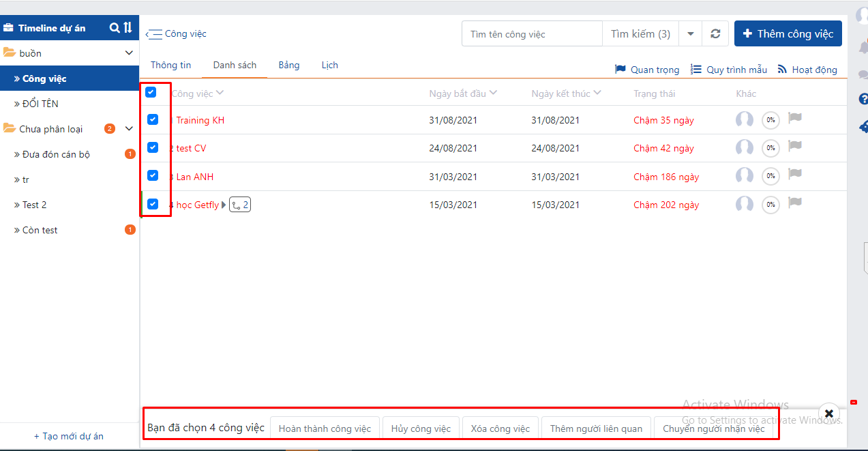
Task: Open the Ngày bắt đầu column sort dropdown
Action: pos(494,93)
